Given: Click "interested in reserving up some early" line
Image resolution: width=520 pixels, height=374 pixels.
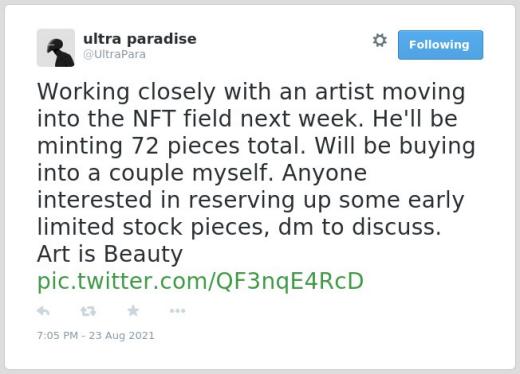Looking at the screenshot, I should point(251,200).
